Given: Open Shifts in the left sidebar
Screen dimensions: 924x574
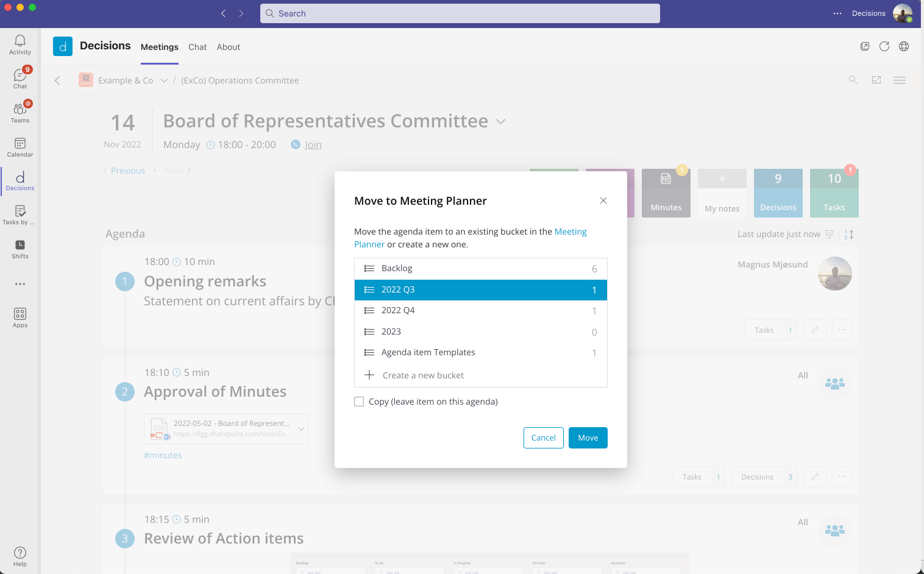Looking at the screenshot, I should [x=20, y=249].
